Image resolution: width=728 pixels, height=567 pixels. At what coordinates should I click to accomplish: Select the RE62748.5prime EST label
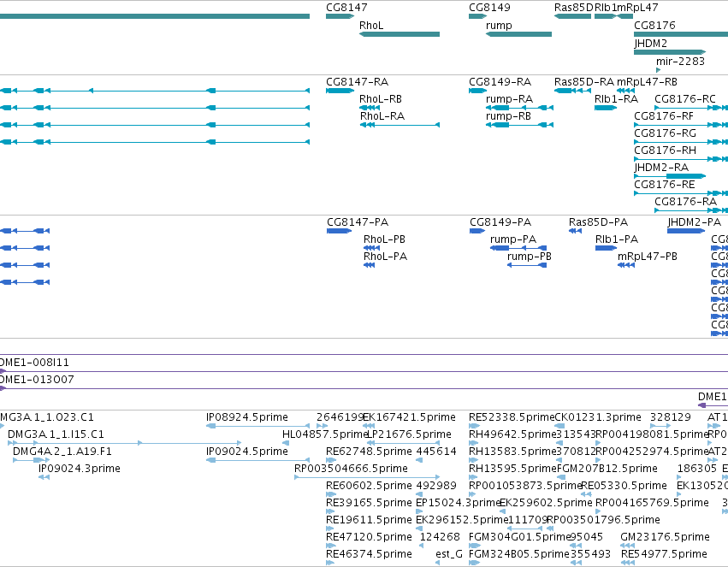pyautogui.click(x=369, y=452)
